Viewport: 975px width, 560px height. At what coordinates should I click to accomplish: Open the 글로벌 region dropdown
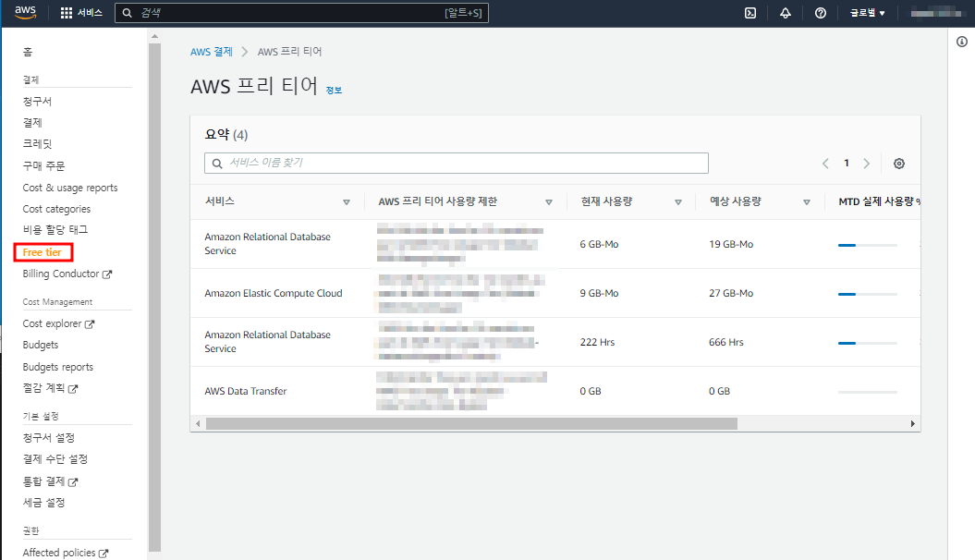(x=868, y=13)
